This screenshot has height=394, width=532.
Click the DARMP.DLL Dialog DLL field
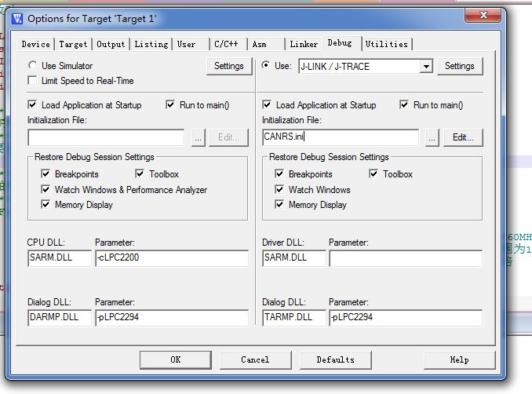pos(60,318)
